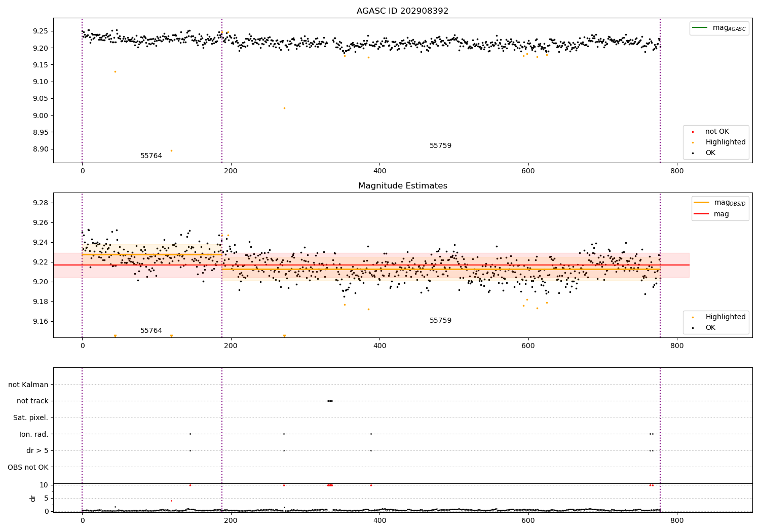Click the 9.16 tick label in middle plot

coord(40,322)
